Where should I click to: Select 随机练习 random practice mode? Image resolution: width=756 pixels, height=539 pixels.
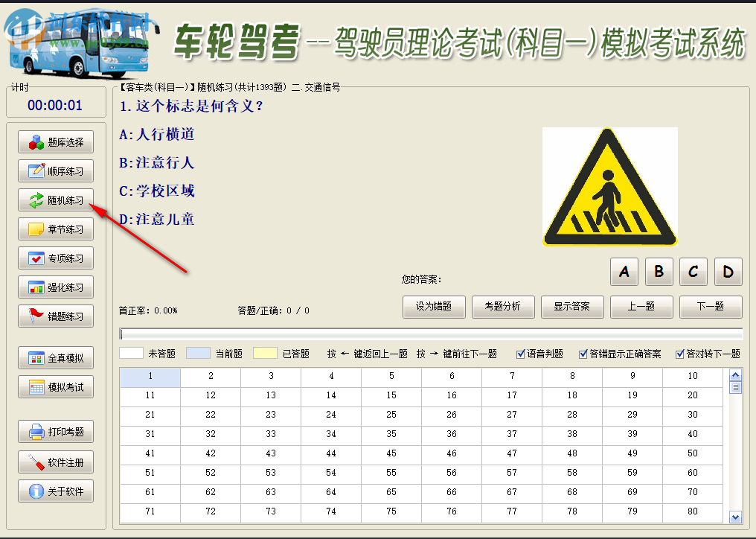pyautogui.click(x=56, y=200)
